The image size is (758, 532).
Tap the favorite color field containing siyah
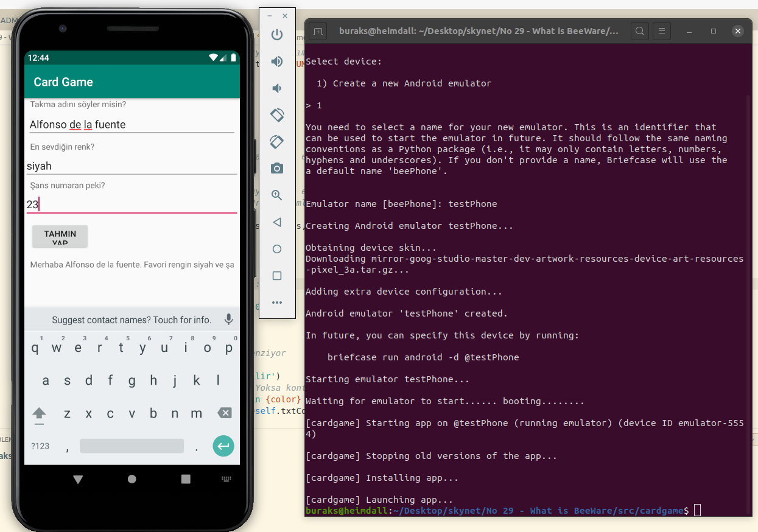[132, 166]
